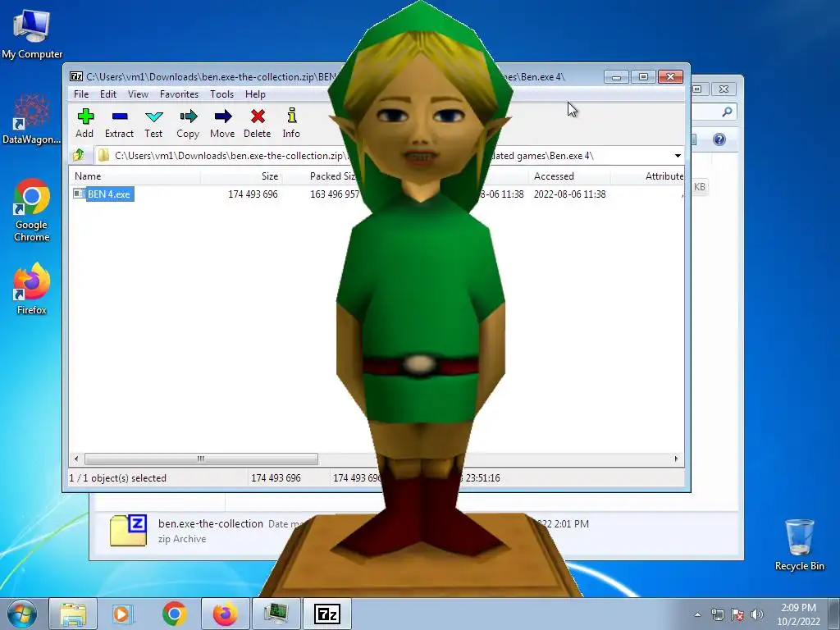Show file Info in 7-Zip
This screenshot has height=630, width=840.
tap(291, 123)
